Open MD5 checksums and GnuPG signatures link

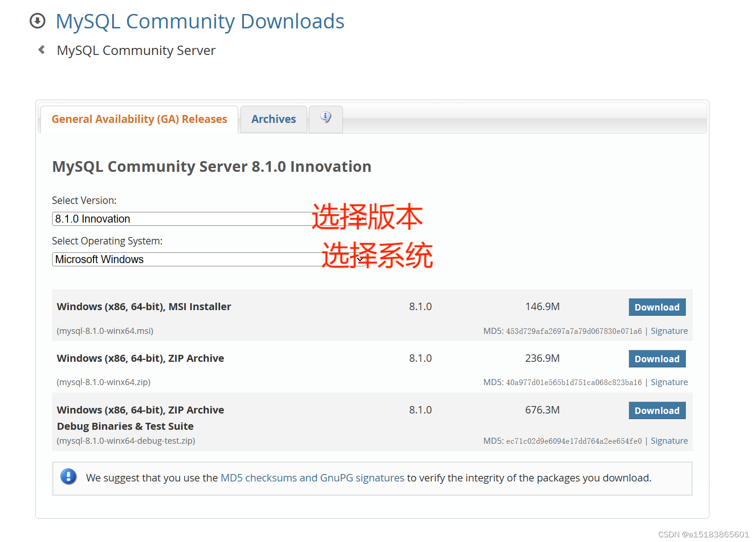[312, 478]
